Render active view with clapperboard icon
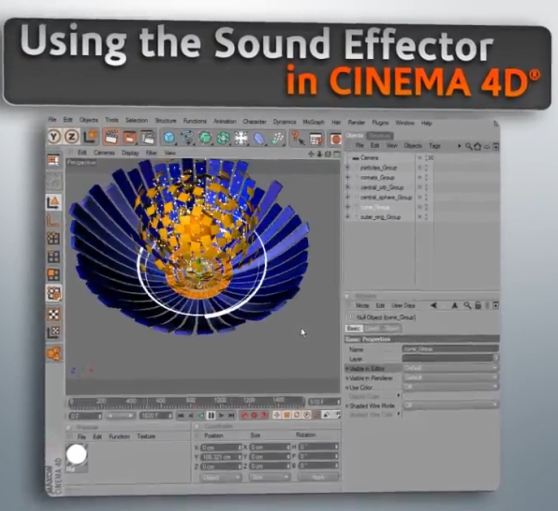Image resolution: width=558 pixels, height=511 pixels. pyautogui.click(x=111, y=137)
